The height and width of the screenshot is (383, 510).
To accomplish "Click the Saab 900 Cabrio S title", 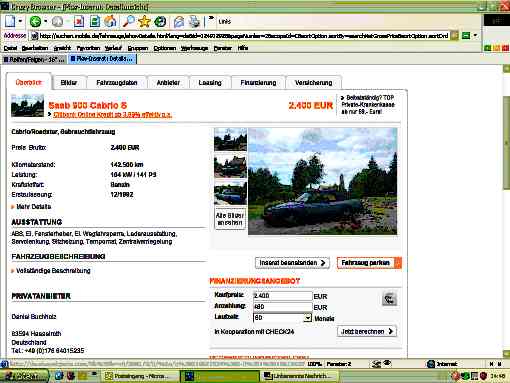I will coord(88,105).
